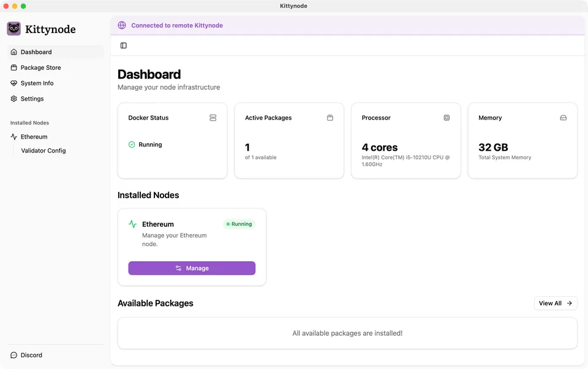
Task: Click the System Info icon in sidebar
Action: coord(13,83)
